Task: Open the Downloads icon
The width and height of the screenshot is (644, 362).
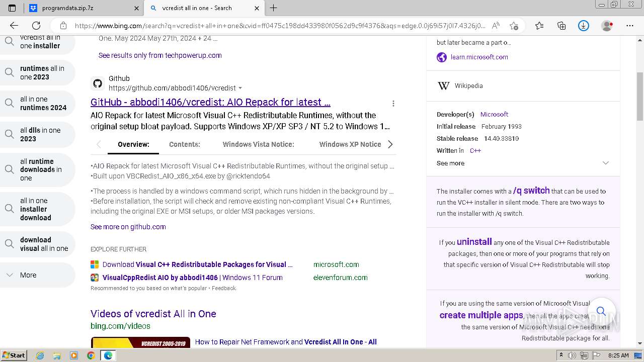Action: point(584,26)
